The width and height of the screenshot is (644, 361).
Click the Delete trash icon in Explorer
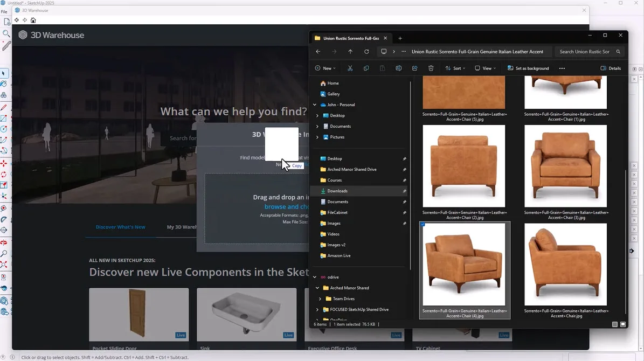click(431, 68)
